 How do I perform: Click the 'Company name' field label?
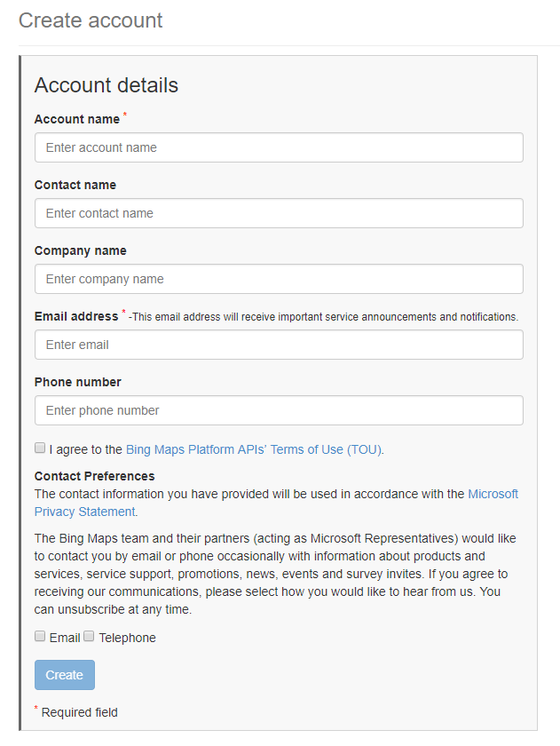click(81, 250)
